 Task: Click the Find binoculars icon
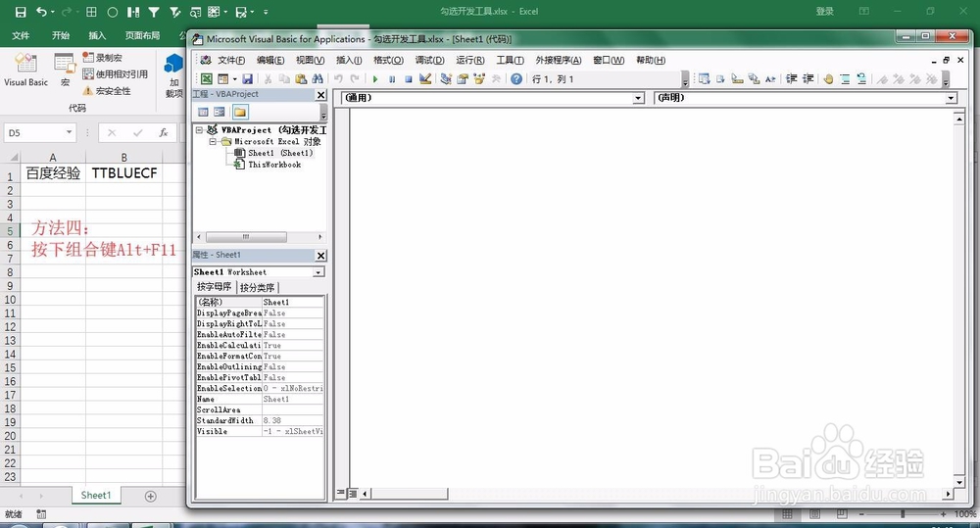click(318, 78)
